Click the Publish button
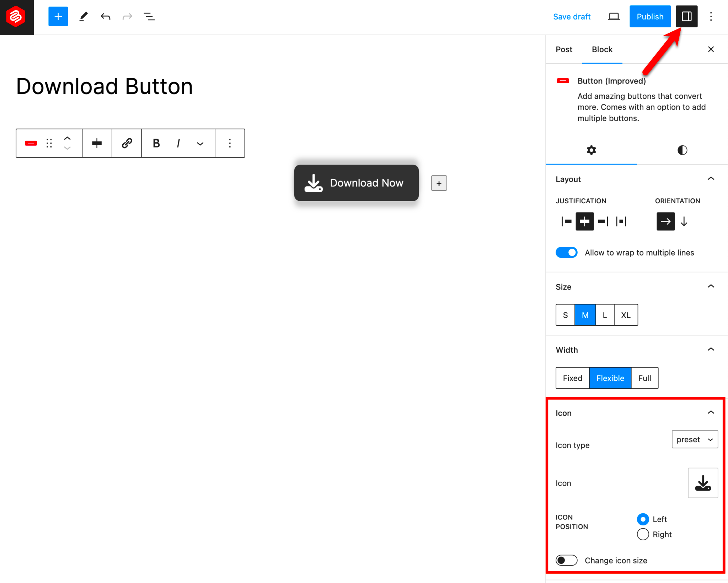This screenshot has height=583, width=728. tap(649, 17)
